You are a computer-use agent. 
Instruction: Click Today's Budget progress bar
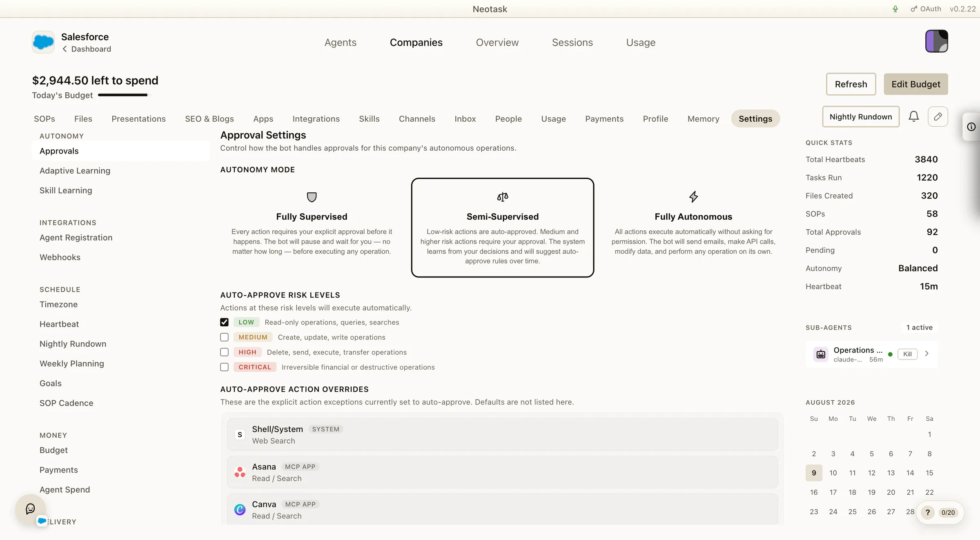click(125, 95)
